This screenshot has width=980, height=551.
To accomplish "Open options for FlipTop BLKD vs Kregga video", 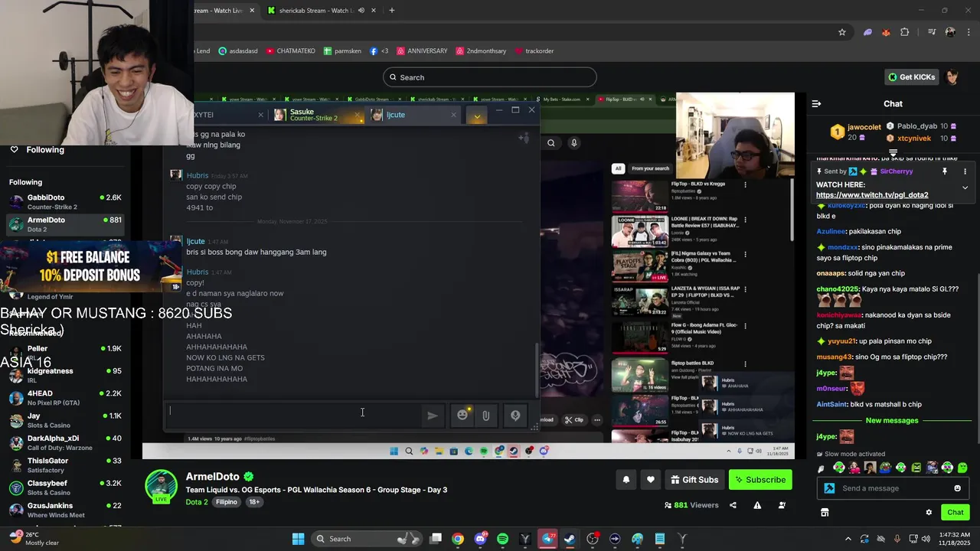I will [745, 184].
